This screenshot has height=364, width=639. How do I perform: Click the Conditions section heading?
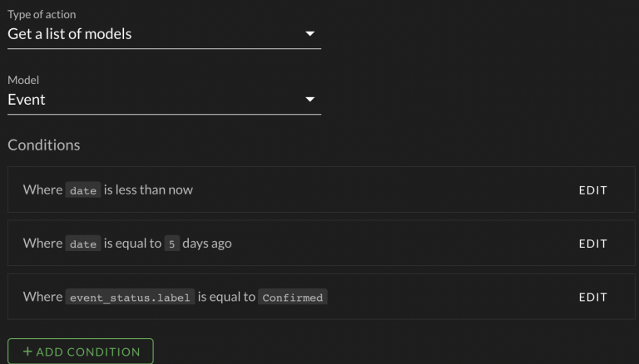[44, 145]
